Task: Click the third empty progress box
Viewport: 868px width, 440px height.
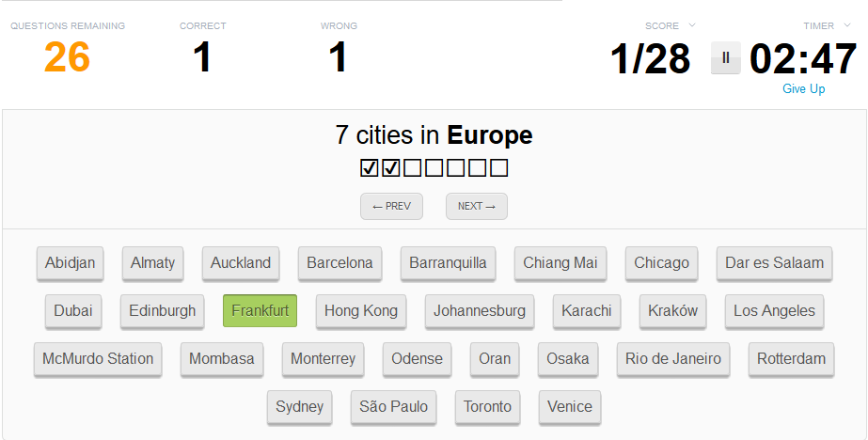Action: click(455, 167)
